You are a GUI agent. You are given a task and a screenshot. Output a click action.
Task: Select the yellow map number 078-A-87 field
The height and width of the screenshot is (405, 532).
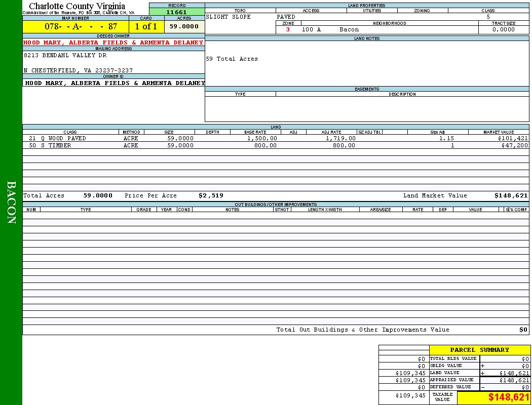(75, 27)
